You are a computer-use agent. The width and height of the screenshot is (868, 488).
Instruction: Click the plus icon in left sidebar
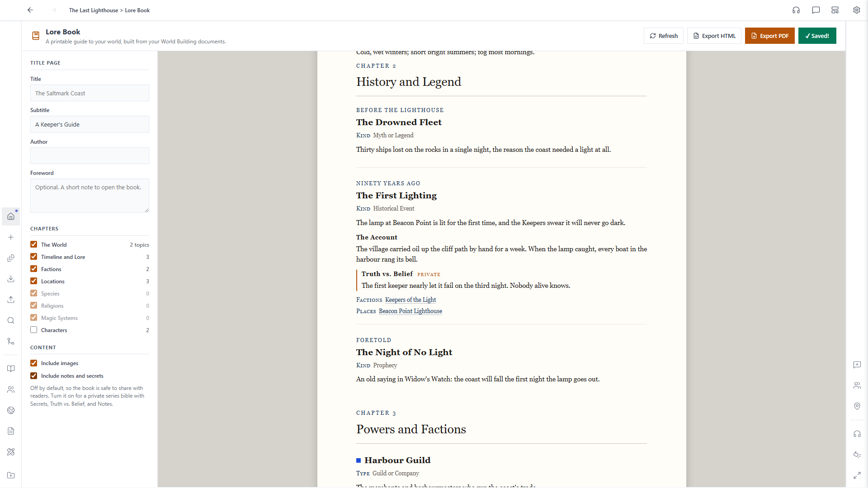point(11,237)
